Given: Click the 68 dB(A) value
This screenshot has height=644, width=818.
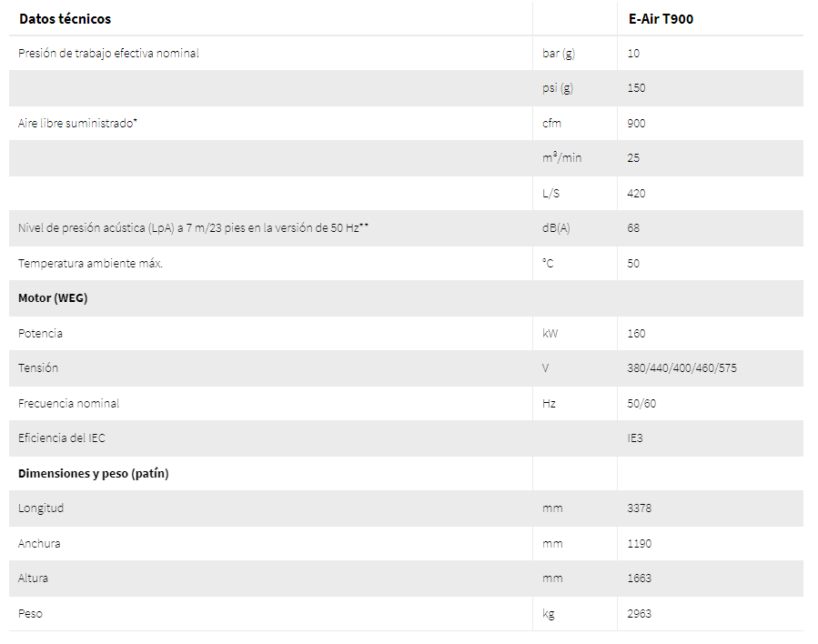Looking at the screenshot, I should tap(633, 228).
